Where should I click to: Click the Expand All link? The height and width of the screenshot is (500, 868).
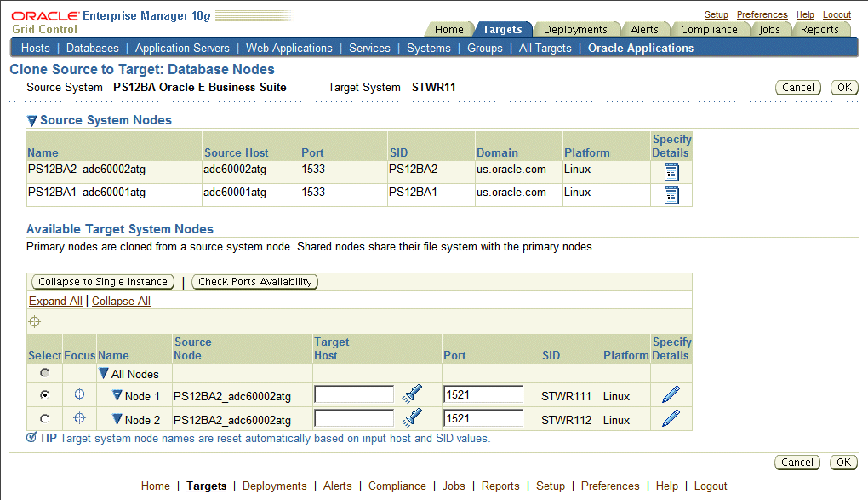click(55, 301)
